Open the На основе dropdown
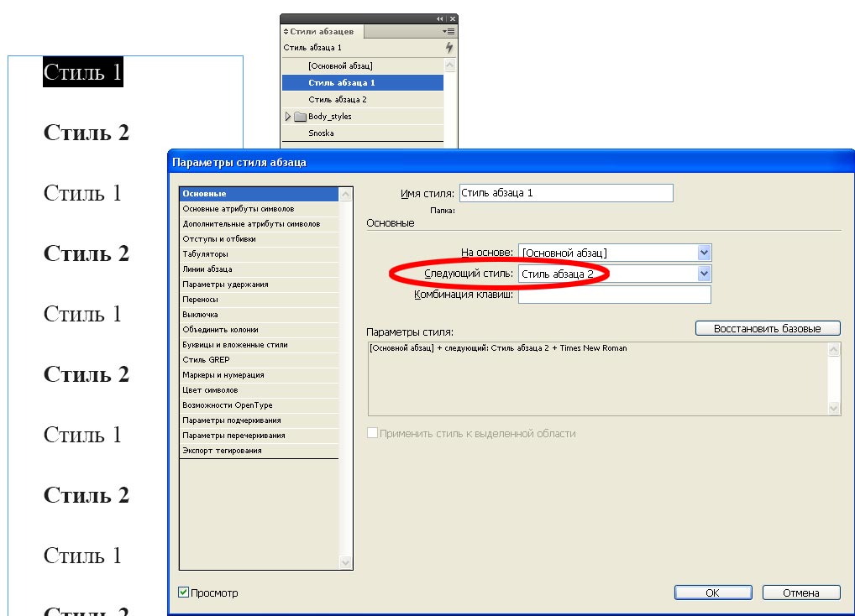 [x=704, y=253]
